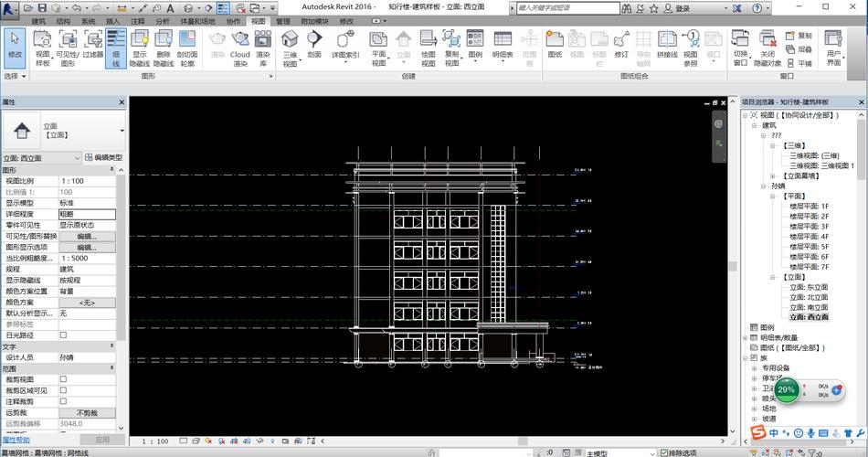
Task: Open 楼层平面: 3F in project browser
Action: [x=809, y=227]
